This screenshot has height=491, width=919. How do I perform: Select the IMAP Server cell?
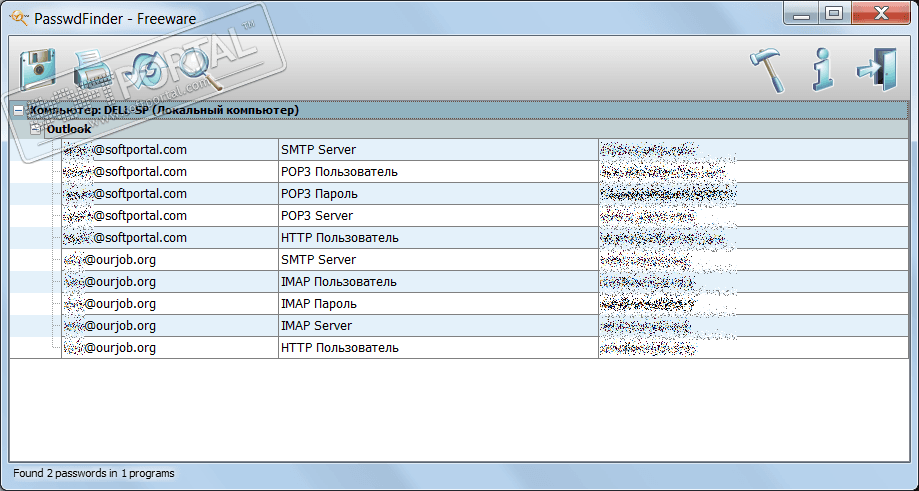click(x=438, y=325)
